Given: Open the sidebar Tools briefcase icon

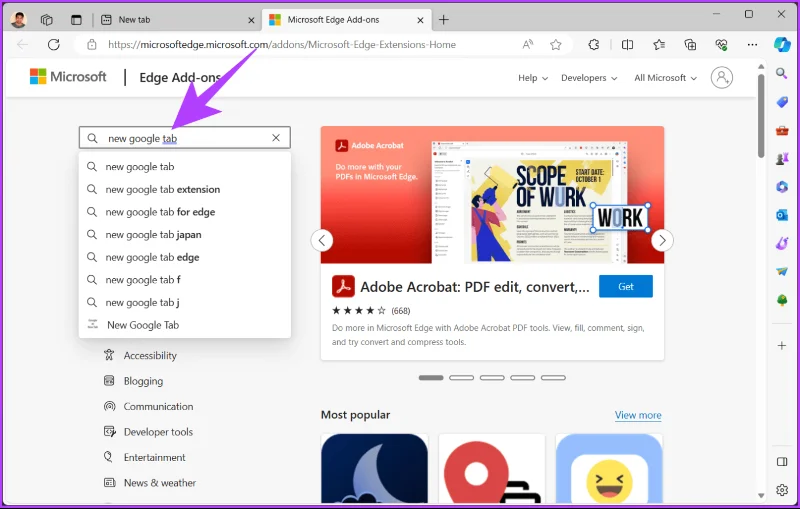Looking at the screenshot, I should point(782,131).
